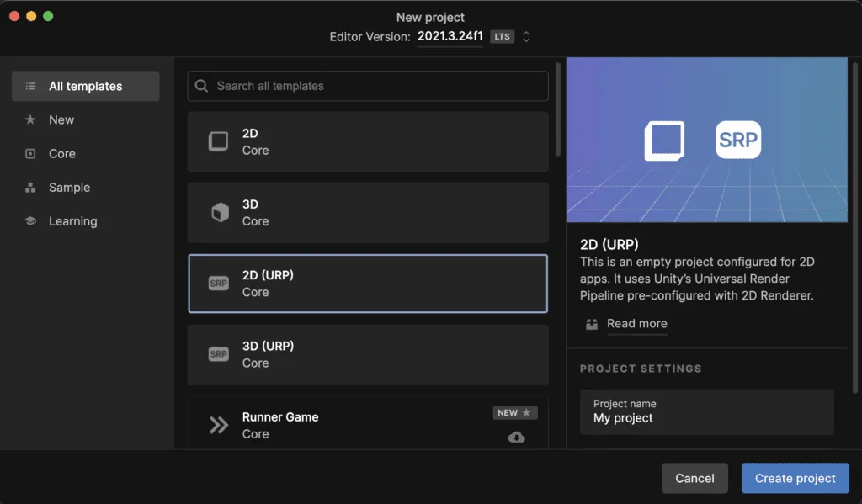Choose the 3D Core template
Image resolution: width=862 pixels, height=504 pixels.
(x=368, y=213)
